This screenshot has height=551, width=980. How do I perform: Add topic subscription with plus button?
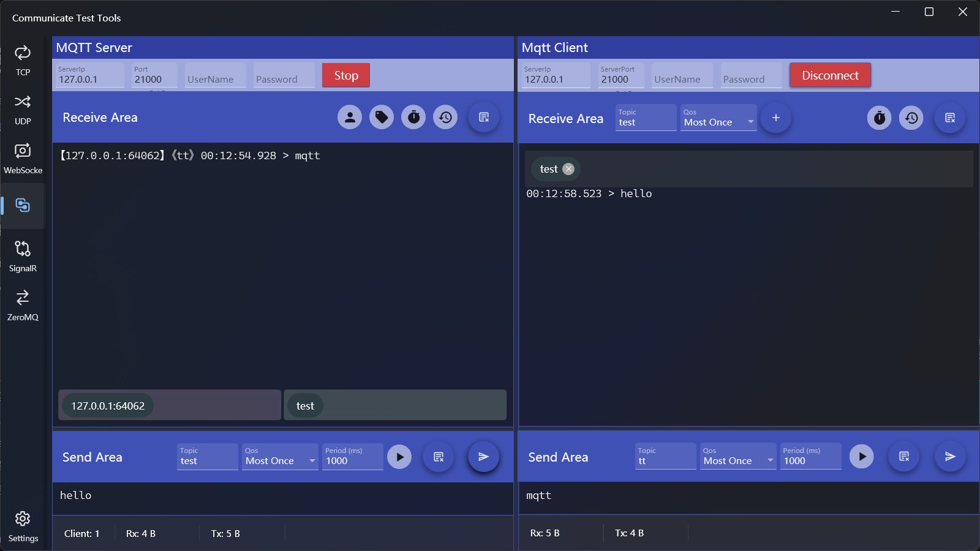776,118
